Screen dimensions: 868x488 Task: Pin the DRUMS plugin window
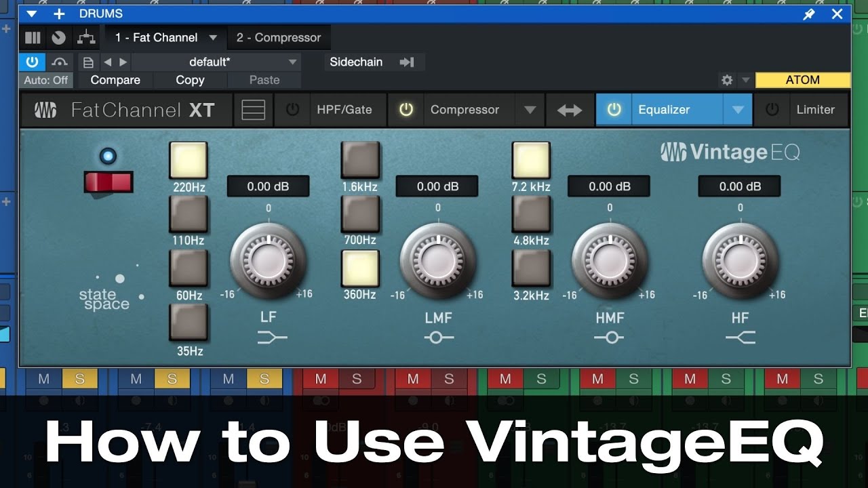click(x=809, y=14)
